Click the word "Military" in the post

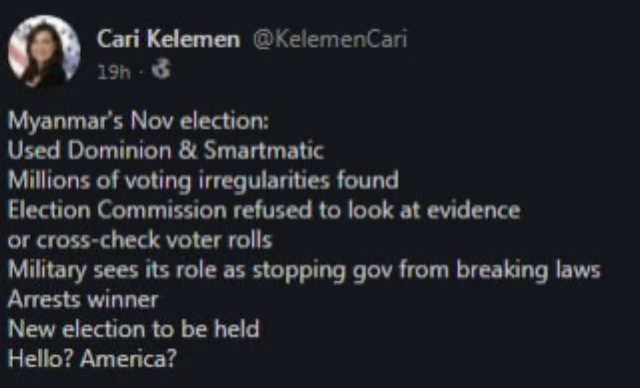pos(47,271)
